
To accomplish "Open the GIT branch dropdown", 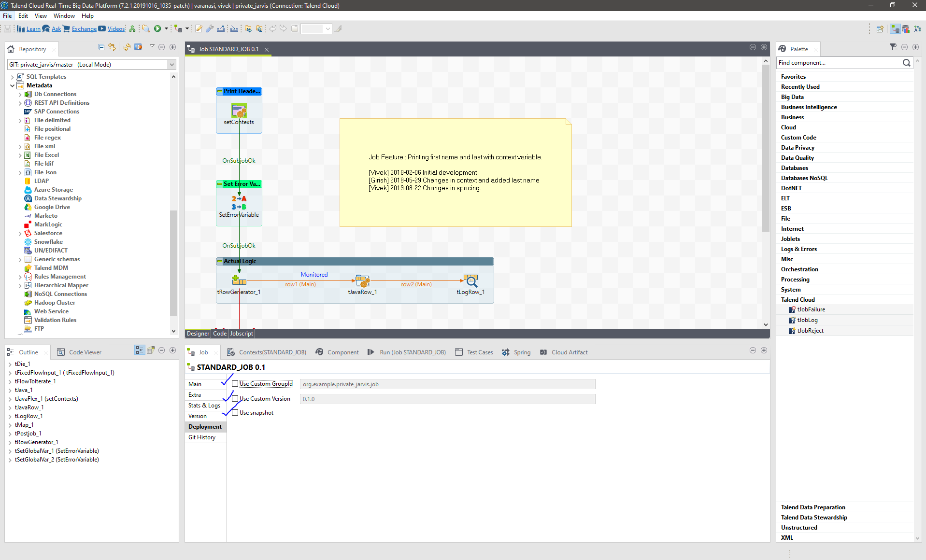I will tap(171, 65).
